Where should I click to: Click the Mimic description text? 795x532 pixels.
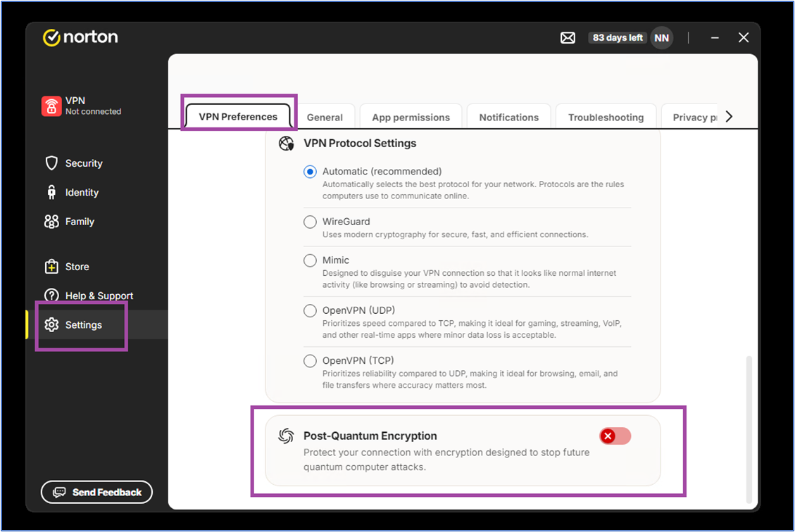coord(469,279)
